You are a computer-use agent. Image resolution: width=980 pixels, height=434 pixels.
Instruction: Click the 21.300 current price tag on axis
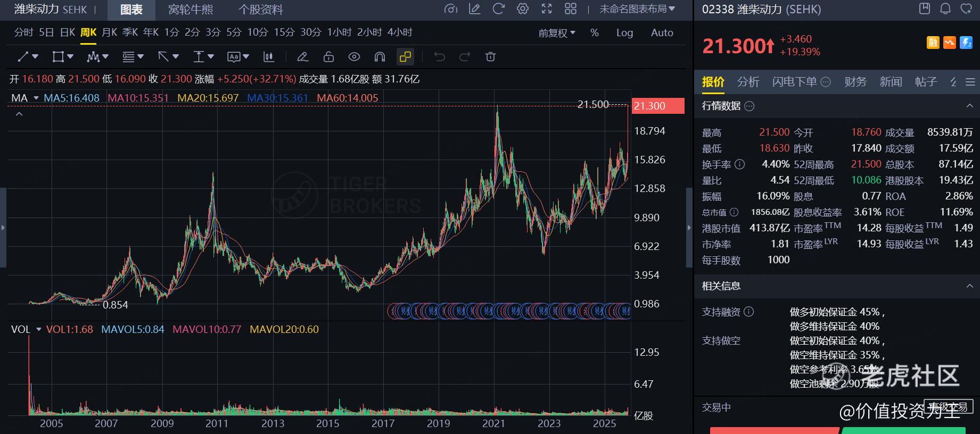657,106
